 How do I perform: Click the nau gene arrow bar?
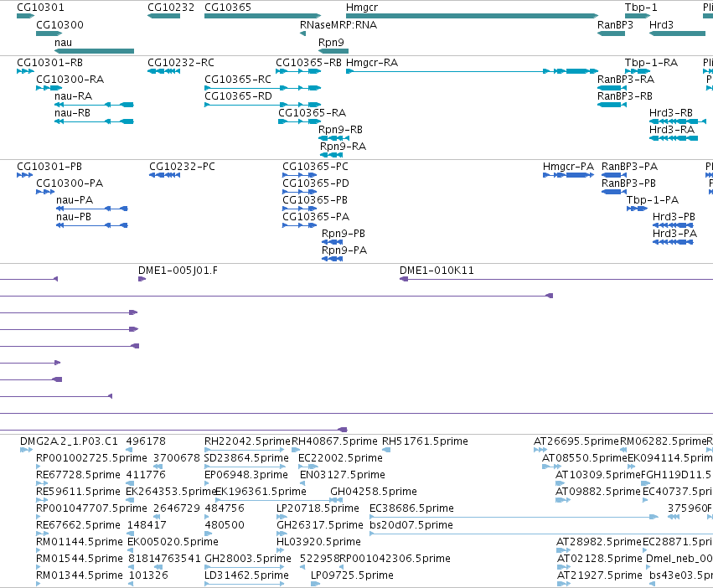point(94,51)
